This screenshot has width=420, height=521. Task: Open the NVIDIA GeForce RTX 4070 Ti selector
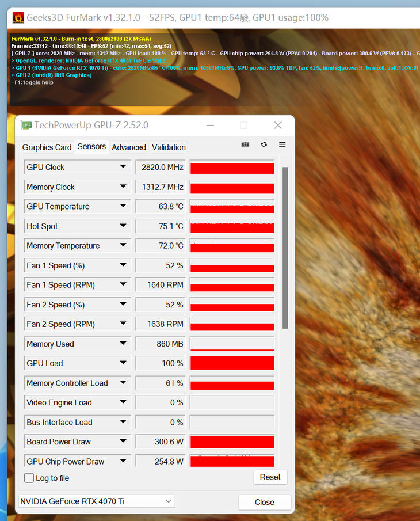coord(97,501)
